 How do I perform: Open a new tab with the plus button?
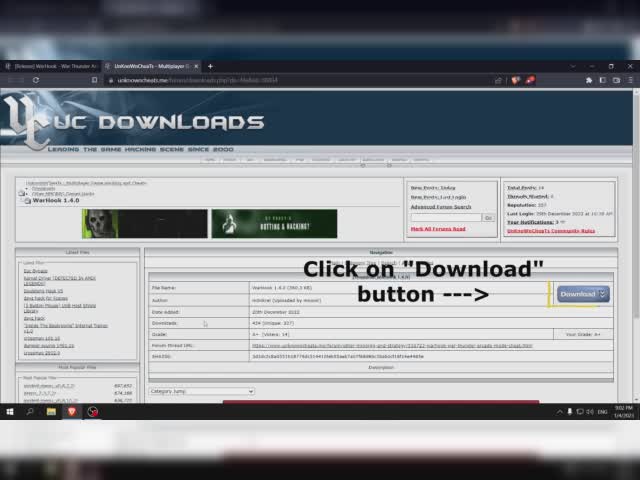tap(210, 66)
